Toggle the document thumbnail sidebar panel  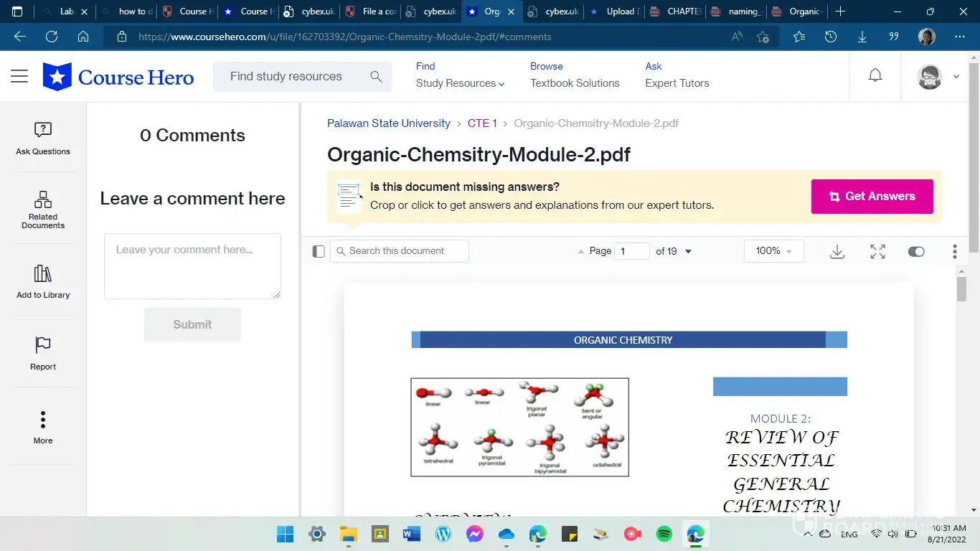[x=319, y=251]
